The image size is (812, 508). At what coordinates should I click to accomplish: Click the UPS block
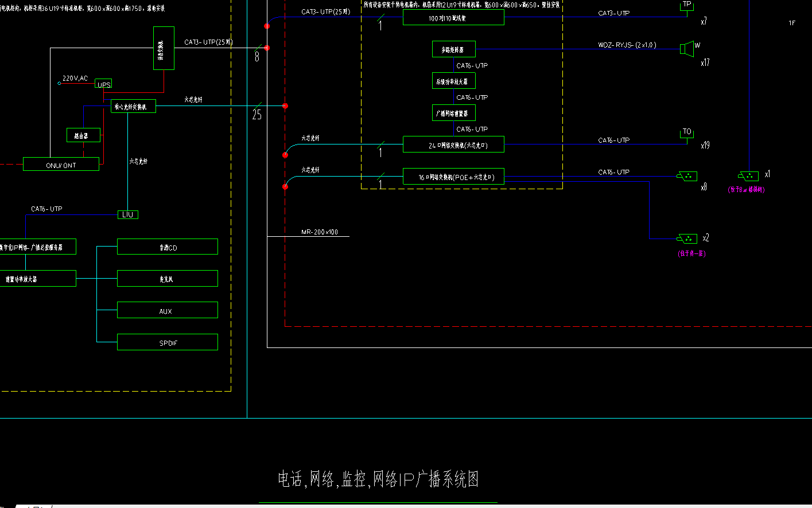pyautogui.click(x=103, y=84)
